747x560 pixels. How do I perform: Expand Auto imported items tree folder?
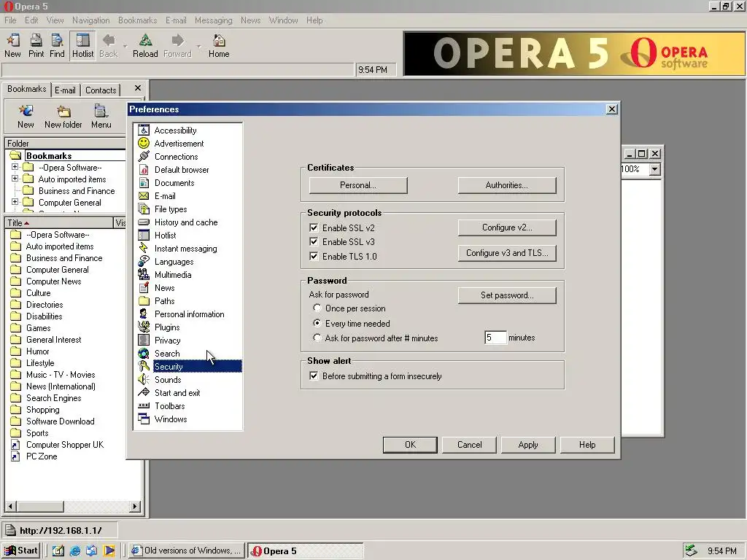coord(15,179)
